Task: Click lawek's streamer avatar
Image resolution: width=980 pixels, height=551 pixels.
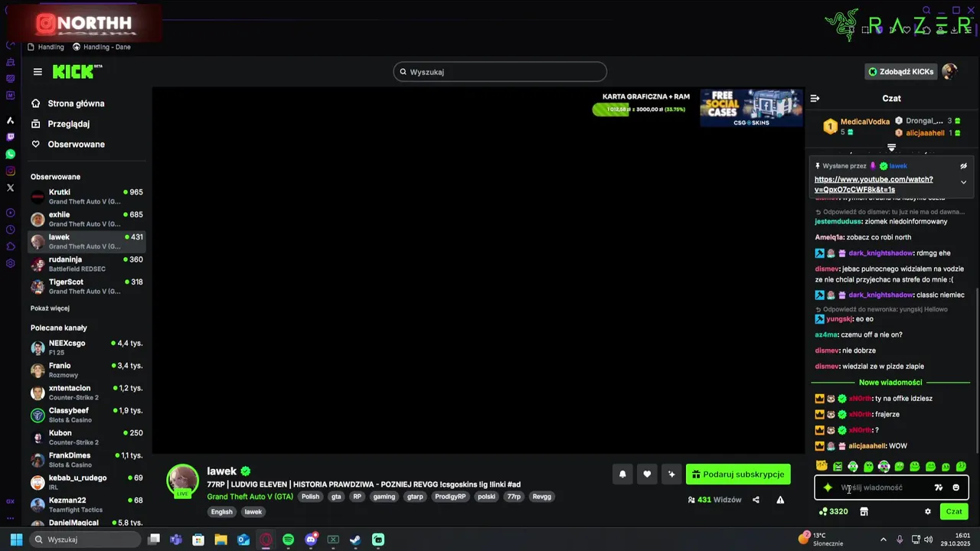Action: pyautogui.click(x=183, y=481)
